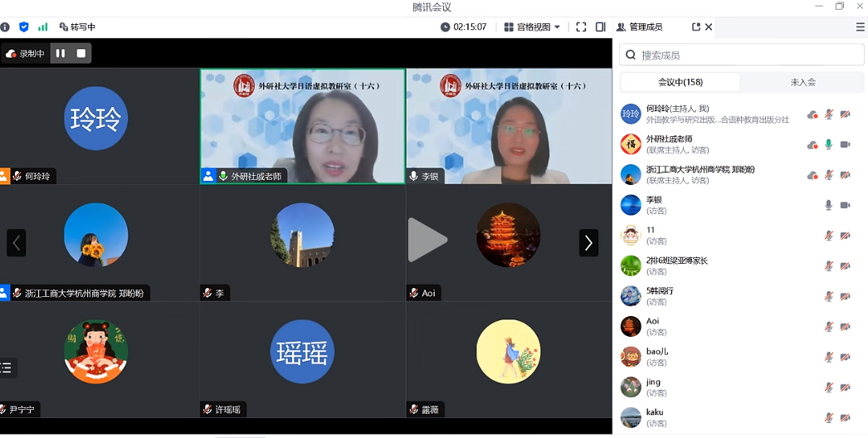Unmute 何玲玲 microphone in member list
868x438 pixels.
click(828, 114)
